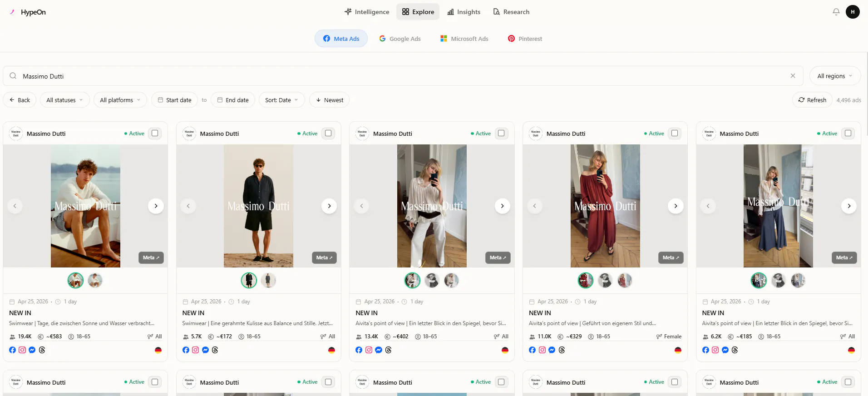Screen dimensions: 868x396
Task: Click the Germany flag on the Female-targeted ad
Action: 678,350
